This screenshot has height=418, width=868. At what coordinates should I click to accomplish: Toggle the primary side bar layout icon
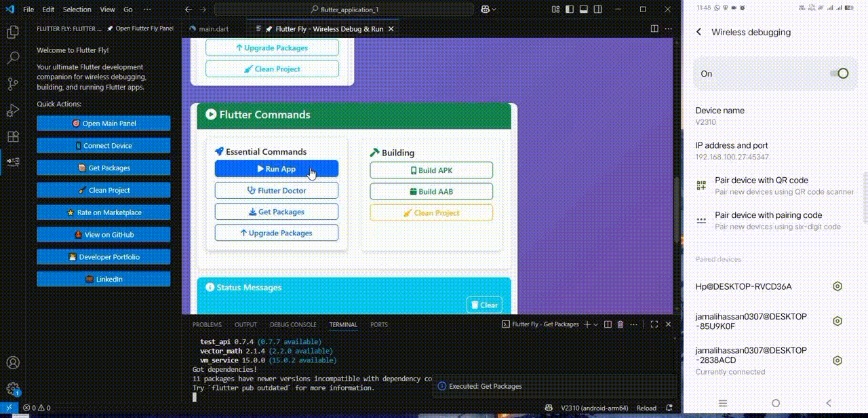pyautogui.click(x=570, y=9)
